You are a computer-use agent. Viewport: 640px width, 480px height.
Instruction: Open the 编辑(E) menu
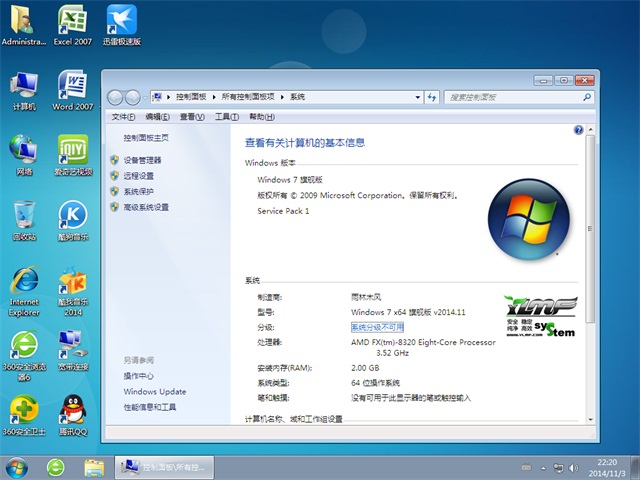[157, 117]
